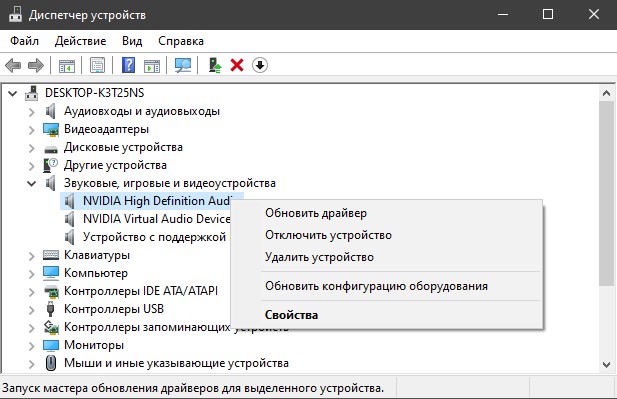617x399 pixels.
Task: Collapse Звуковые, игровые и видеоустройства node
Action: [31, 183]
